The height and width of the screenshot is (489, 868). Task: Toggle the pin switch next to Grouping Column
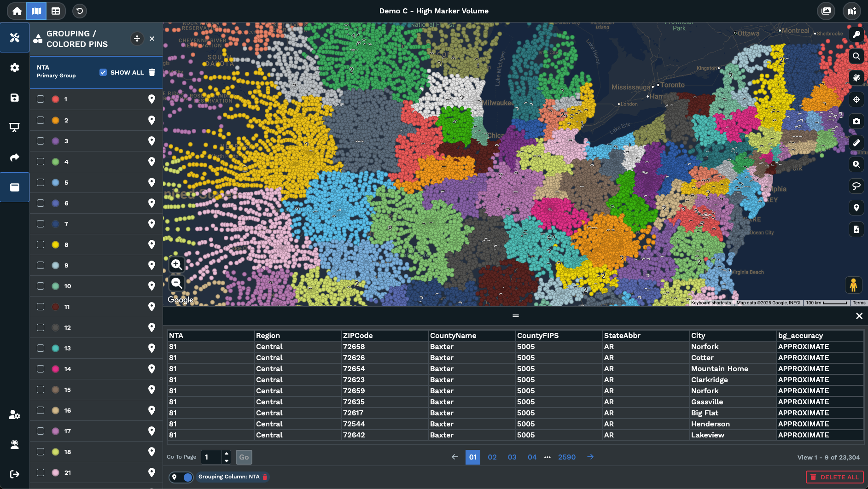[x=181, y=477]
